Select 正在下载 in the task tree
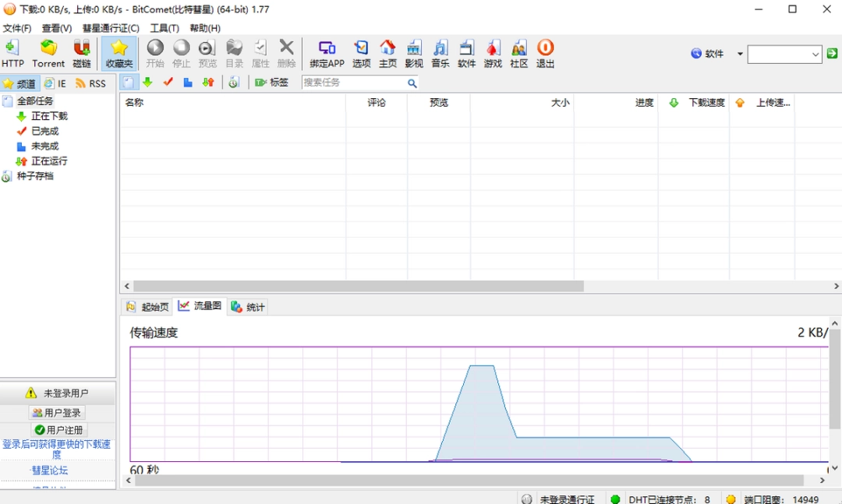Image resolution: width=842 pixels, height=504 pixels. pos(49,116)
